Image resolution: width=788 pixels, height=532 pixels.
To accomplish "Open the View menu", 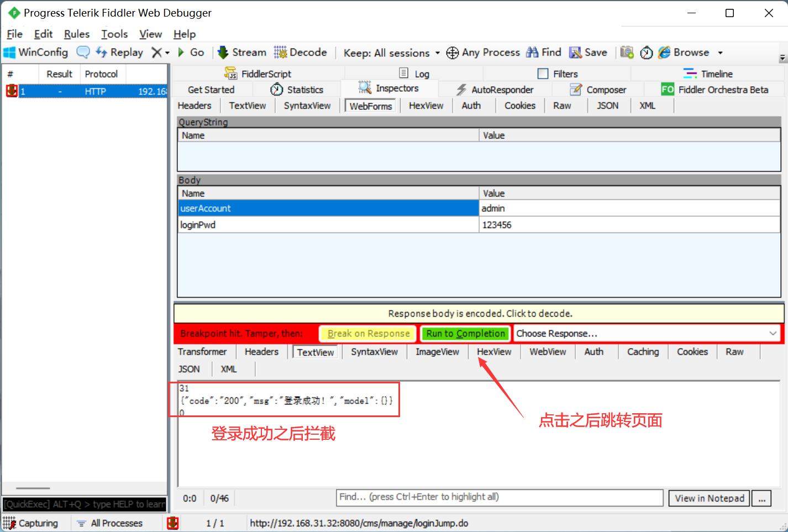I will (x=150, y=34).
